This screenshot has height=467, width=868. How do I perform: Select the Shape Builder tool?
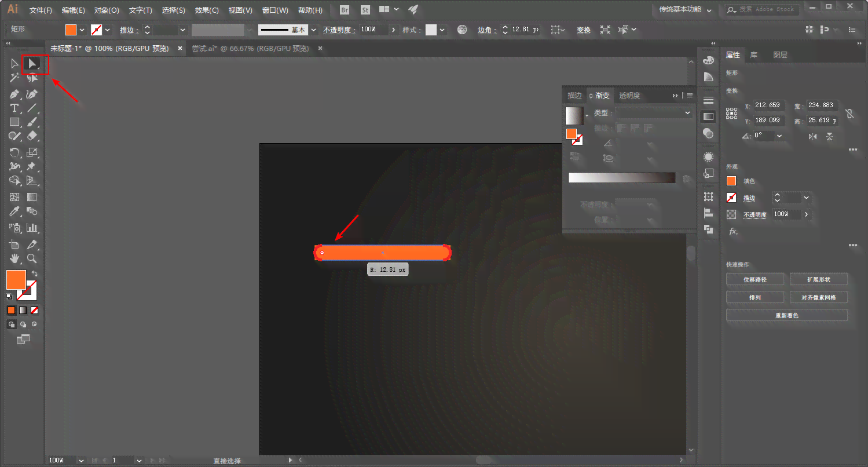point(15,181)
